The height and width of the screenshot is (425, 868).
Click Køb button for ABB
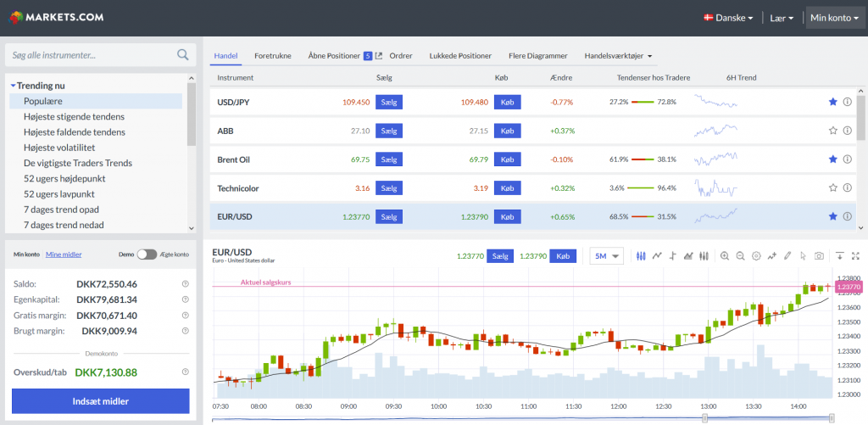pyautogui.click(x=508, y=131)
